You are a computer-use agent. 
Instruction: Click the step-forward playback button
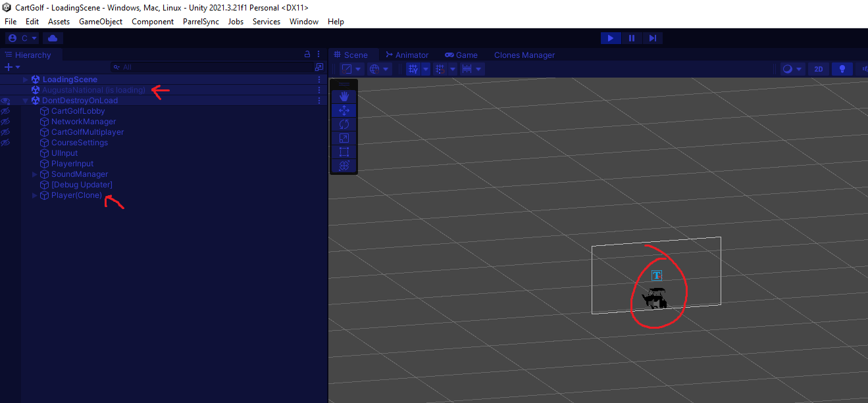coord(653,37)
